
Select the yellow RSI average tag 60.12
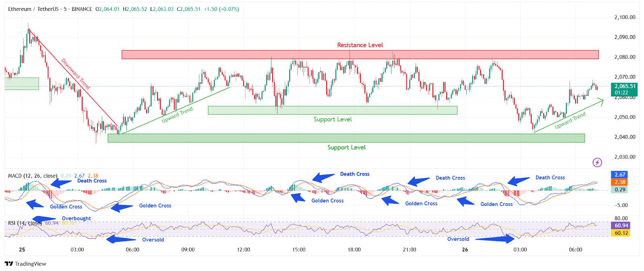click(621, 233)
